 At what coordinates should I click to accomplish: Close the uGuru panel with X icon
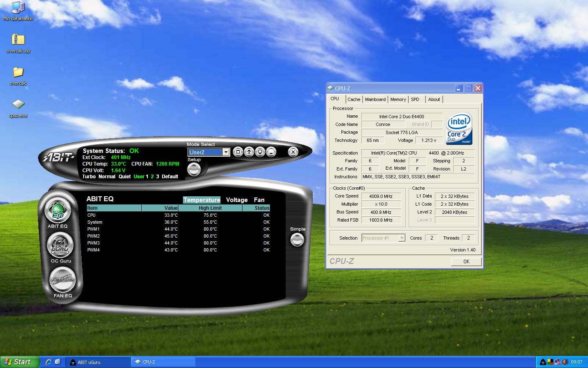293,152
